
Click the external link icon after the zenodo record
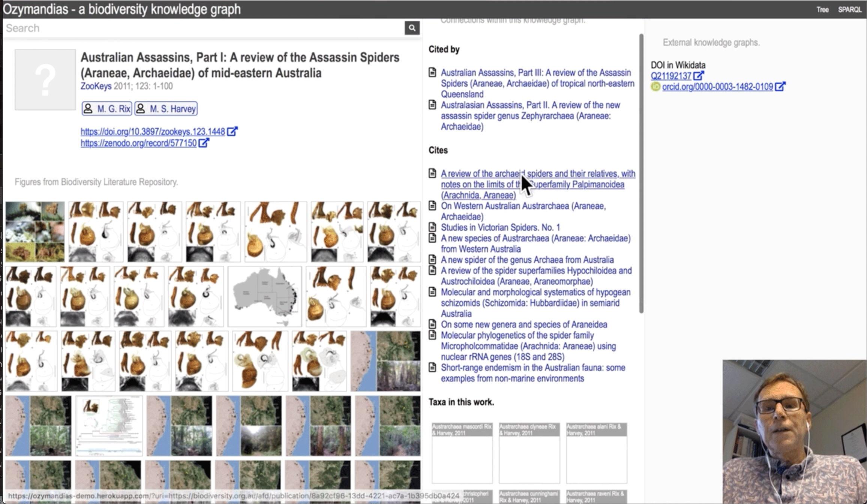(204, 143)
